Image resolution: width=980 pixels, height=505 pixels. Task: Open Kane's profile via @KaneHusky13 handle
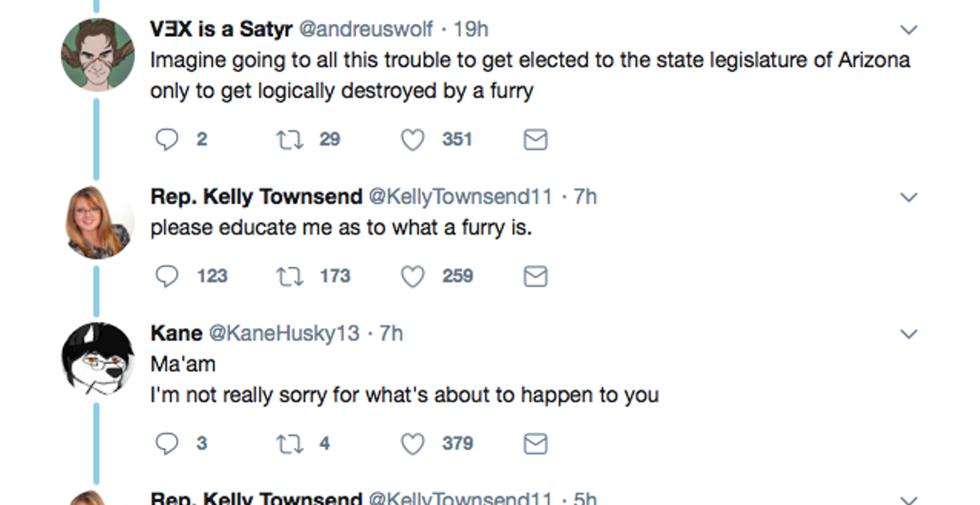coord(284,333)
